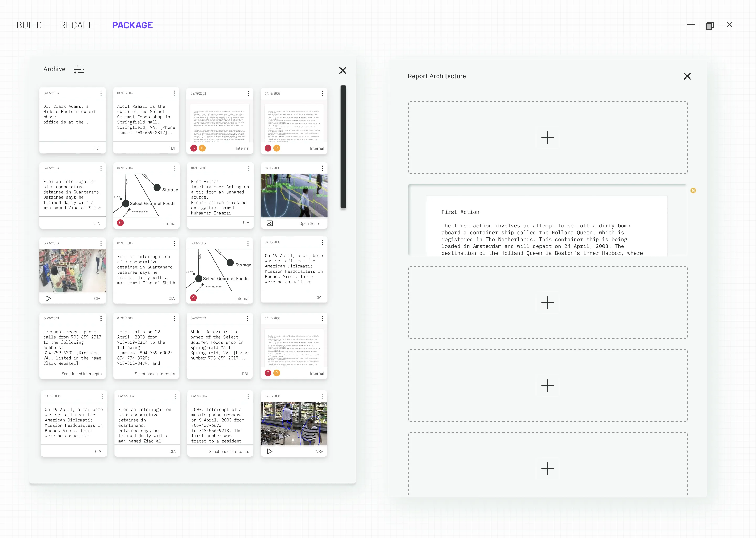This screenshot has width=756, height=538.
Task: Open the green-overlay street surveillance thumbnail
Action: click(294, 195)
